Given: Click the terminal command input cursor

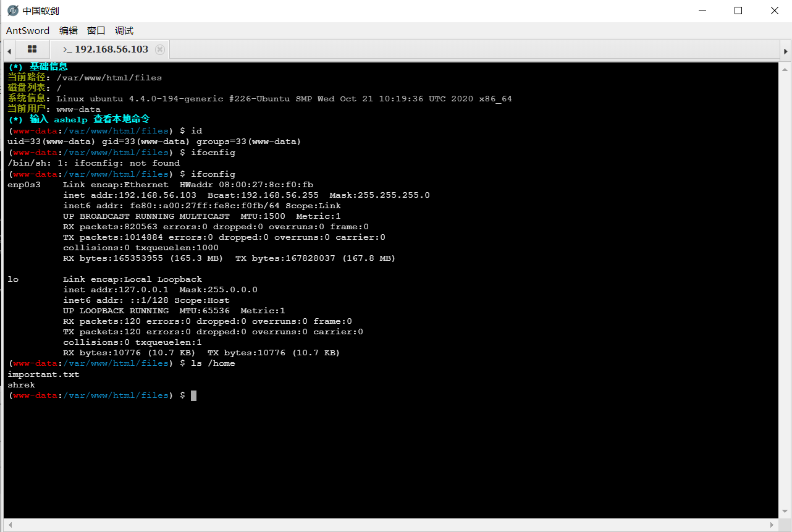Looking at the screenshot, I should click(193, 395).
